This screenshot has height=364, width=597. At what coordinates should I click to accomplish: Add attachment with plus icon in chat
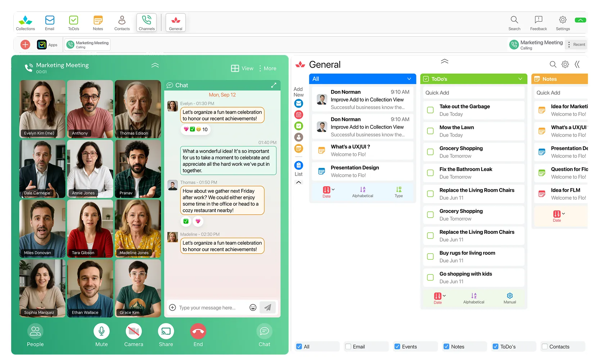pyautogui.click(x=172, y=308)
